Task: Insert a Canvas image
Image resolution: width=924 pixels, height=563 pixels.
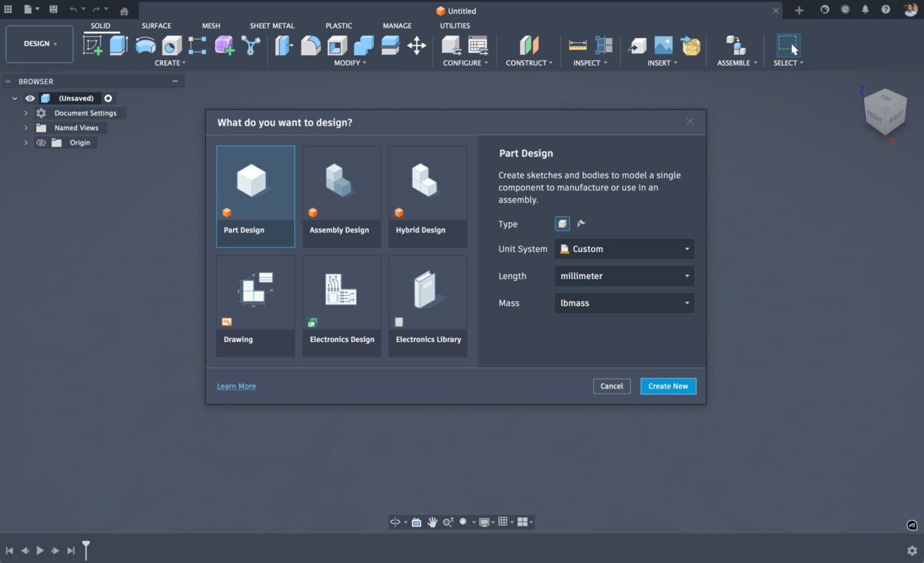Action: (x=662, y=45)
